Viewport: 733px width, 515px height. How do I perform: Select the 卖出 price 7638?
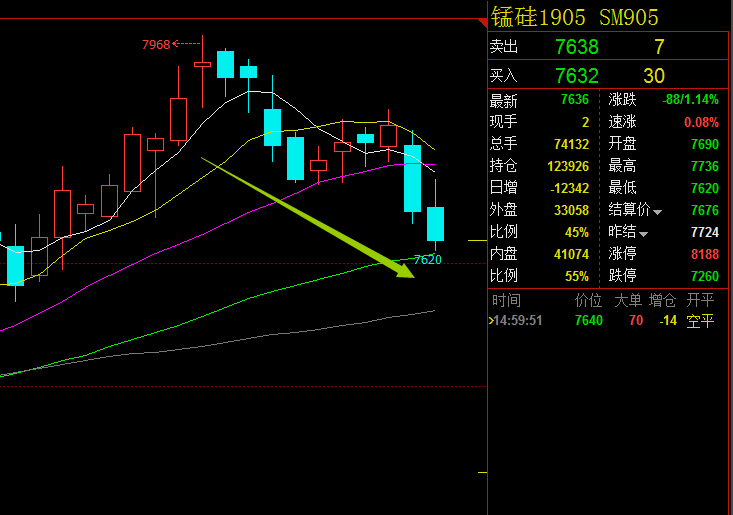pos(577,47)
